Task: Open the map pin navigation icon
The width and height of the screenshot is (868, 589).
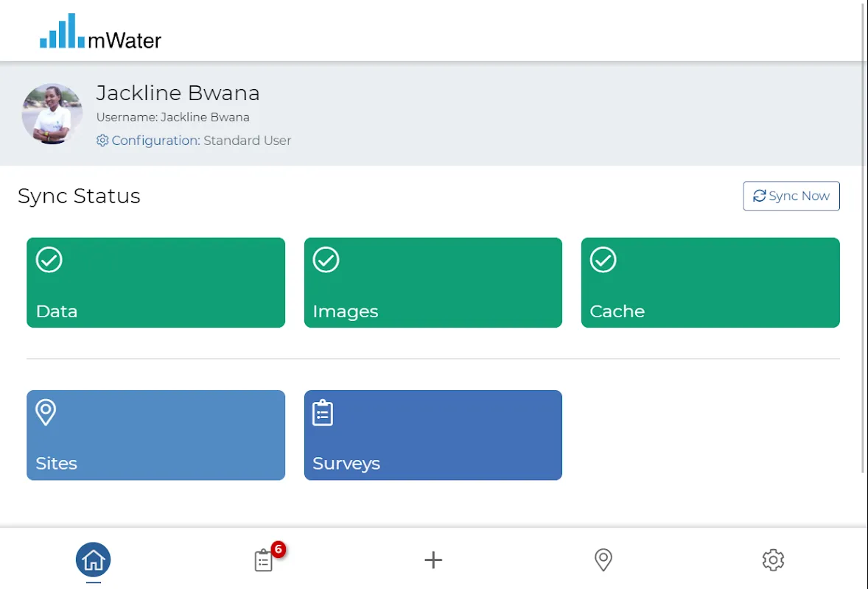Action: [x=603, y=560]
